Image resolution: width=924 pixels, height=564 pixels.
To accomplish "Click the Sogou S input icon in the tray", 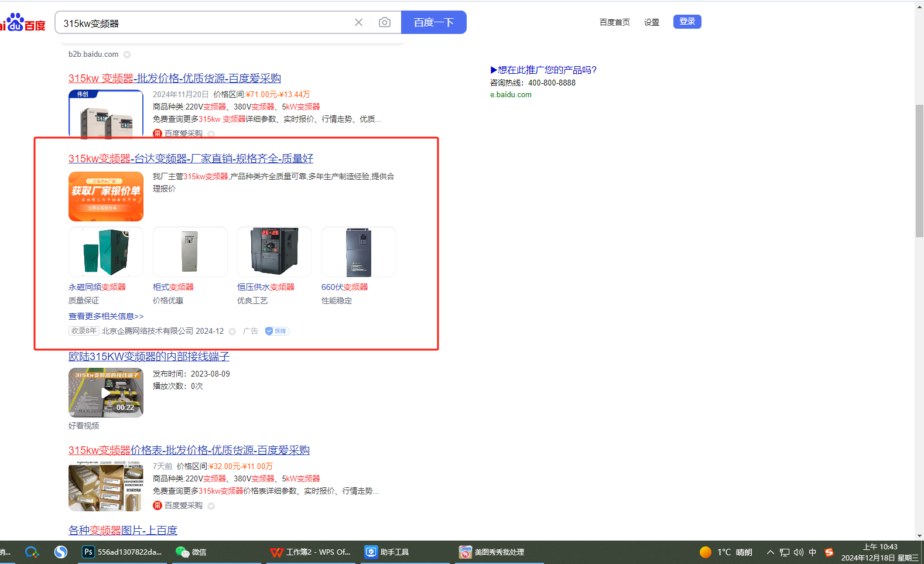I will (x=829, y=552).
